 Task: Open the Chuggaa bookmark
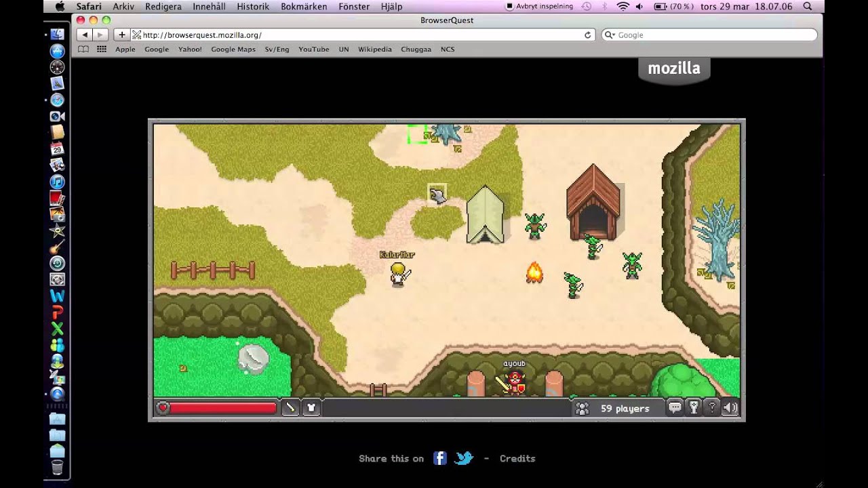(x=416, y=49)
